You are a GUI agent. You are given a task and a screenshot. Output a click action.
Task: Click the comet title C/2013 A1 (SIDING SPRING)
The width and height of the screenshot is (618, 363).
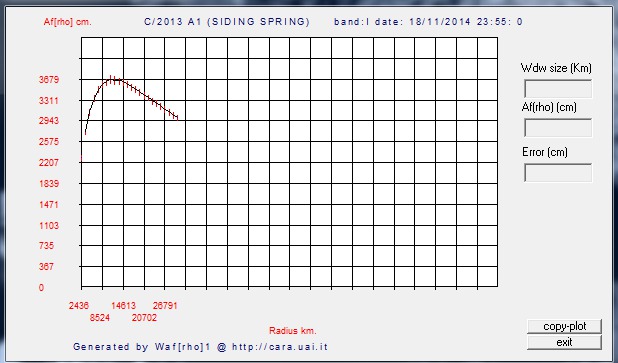click(227, 22)
